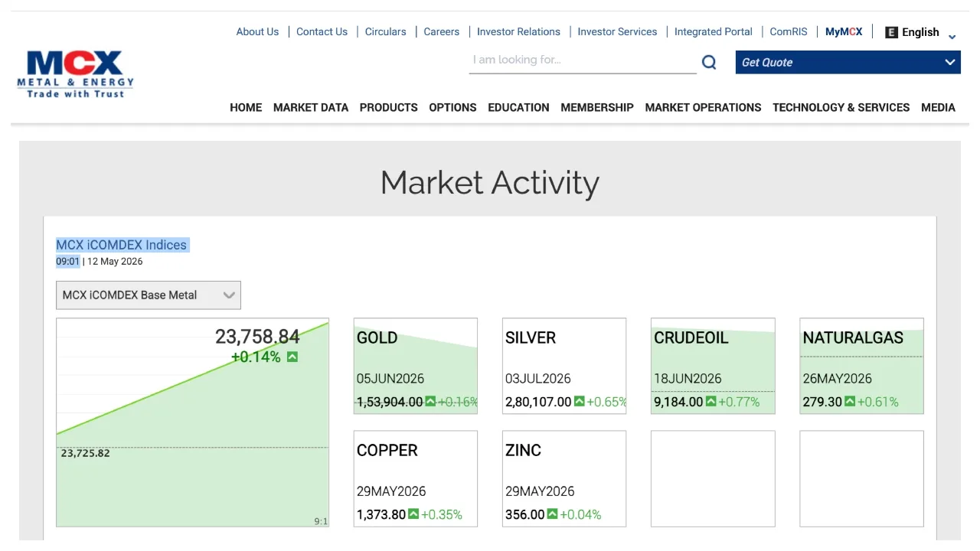
Task: Open the MARKET DATA menu
Action: [311, 108]
